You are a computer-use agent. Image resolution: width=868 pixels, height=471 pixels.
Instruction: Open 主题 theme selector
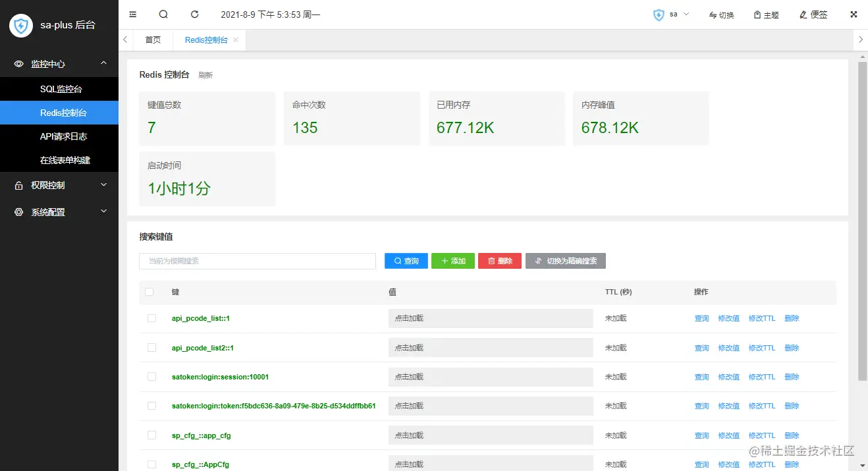(x=767, y=14)
